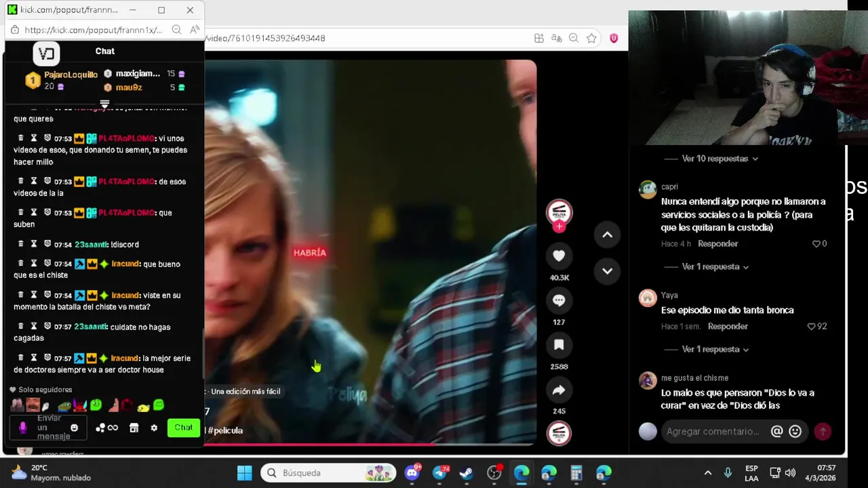Zoom out with the address bar magnifier
Viewport: 868px width, 488px height.
pyautogui.click(x=574, y=38)
